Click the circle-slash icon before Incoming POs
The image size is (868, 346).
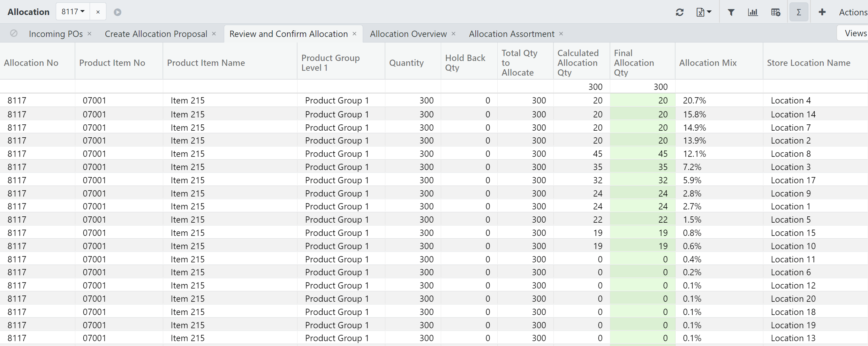[x=14, y=33]
